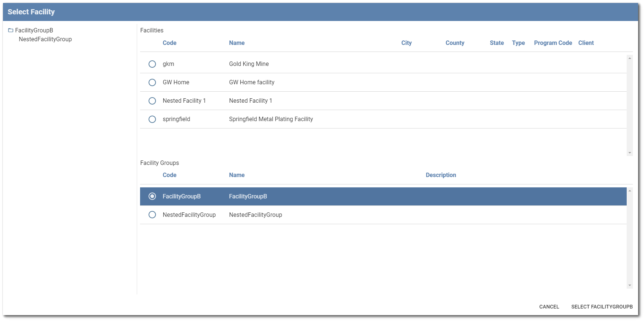This screenshot has height=321, width=644.
Task: Select the springfield facility radio button
Action: (x=152, y=119)
